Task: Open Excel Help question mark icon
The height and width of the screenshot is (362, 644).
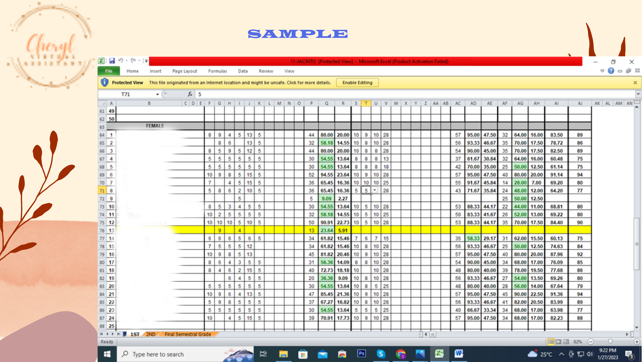Action: coord(611,71)
